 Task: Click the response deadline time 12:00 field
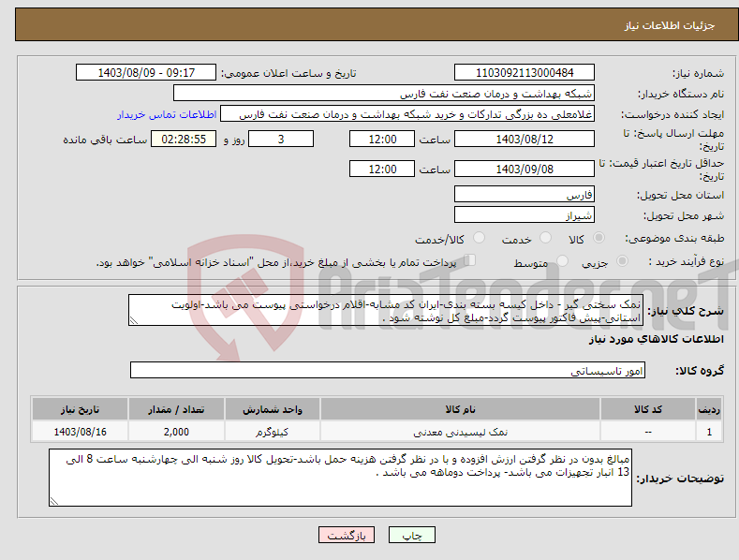coord(382,139)
